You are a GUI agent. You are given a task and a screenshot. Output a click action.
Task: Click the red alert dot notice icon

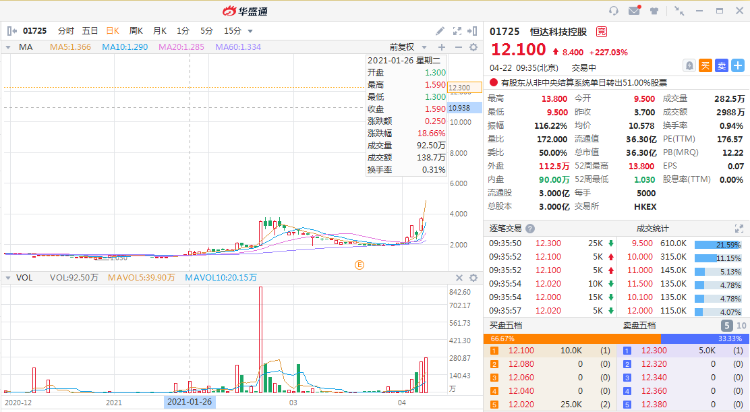pyautogui.click(x=494, y=83)
